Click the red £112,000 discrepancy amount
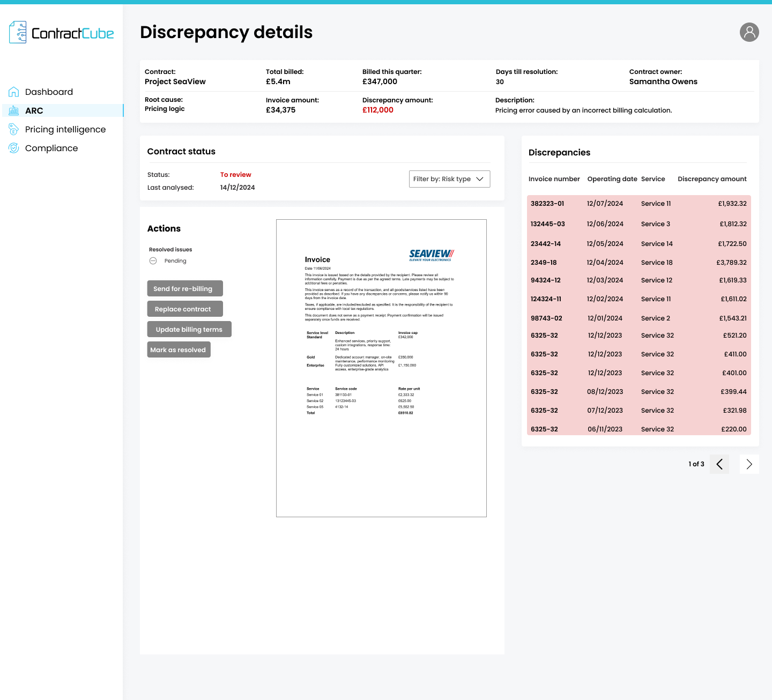 pos(378,110)
